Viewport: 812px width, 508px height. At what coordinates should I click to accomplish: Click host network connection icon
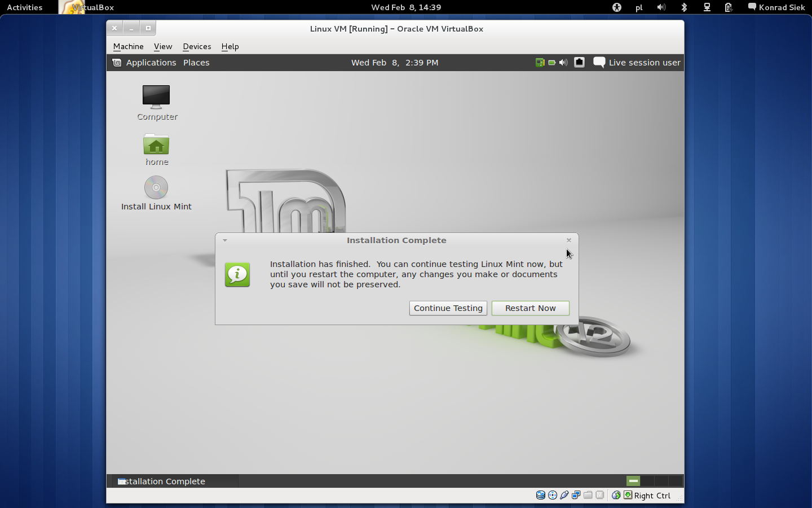pyautogui.click(x=707, y=7)
